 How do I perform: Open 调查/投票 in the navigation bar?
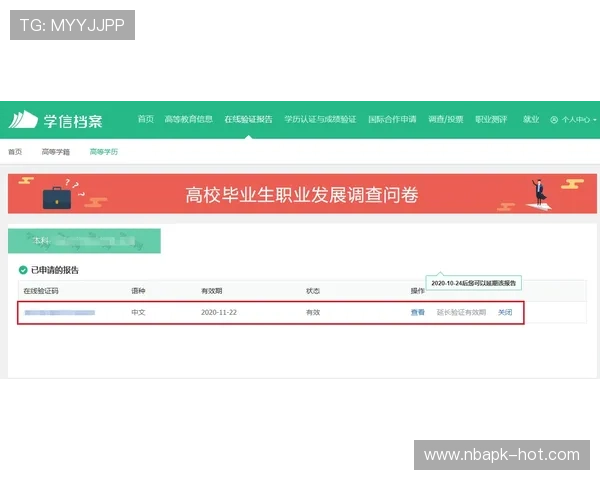coord(446,119)
